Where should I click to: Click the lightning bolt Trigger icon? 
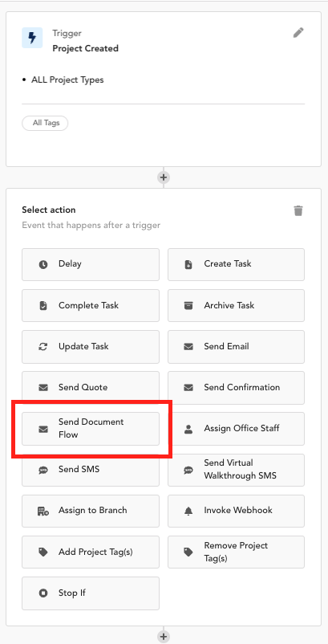point(32,38)
